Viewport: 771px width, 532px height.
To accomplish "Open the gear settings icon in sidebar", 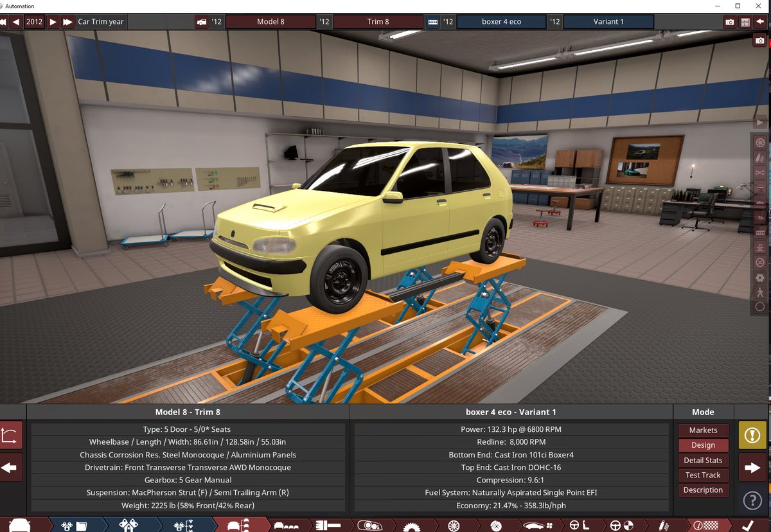I will (x=760, y=278).
